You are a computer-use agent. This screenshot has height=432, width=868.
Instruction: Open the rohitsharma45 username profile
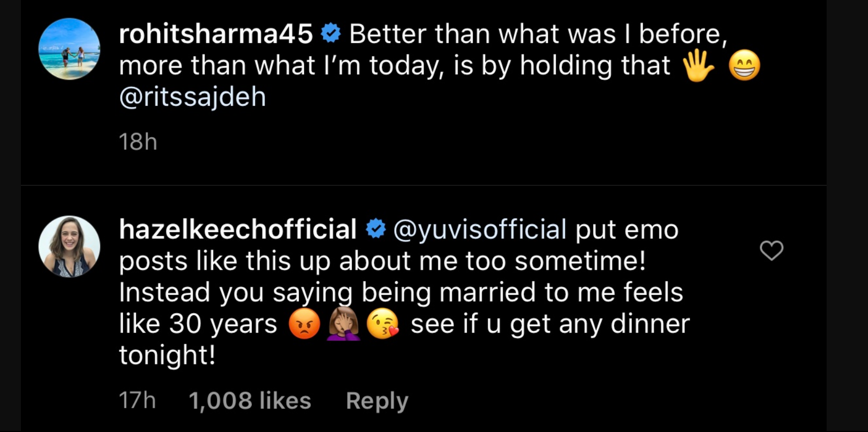[216, 34]
